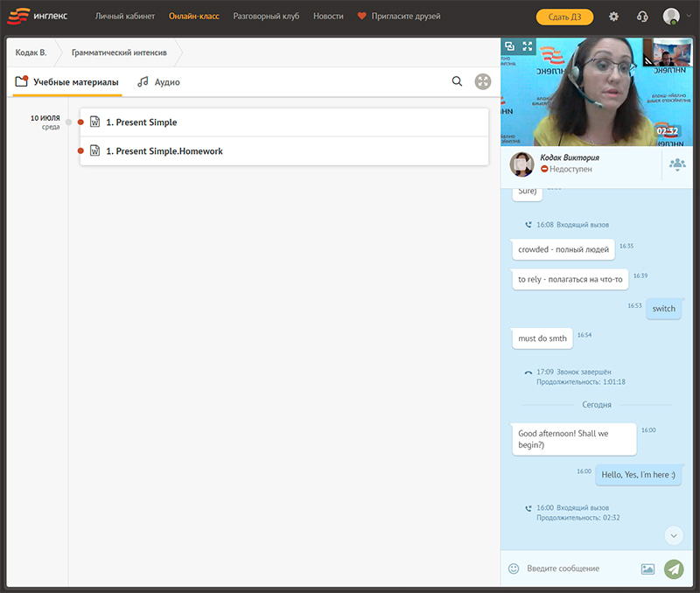
Task: Click the settings gear icon in header
Action: point(613,17)
